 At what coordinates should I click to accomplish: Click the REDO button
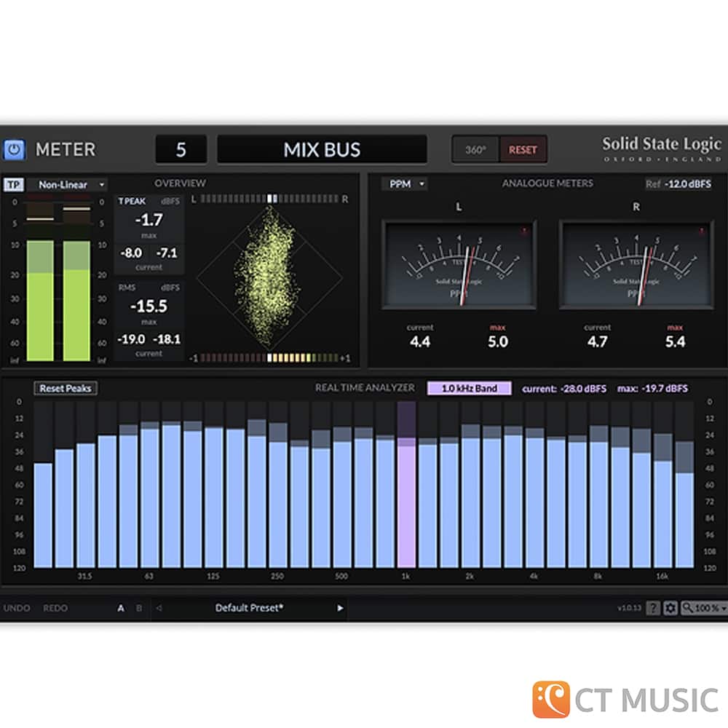(x=55, y=608)
